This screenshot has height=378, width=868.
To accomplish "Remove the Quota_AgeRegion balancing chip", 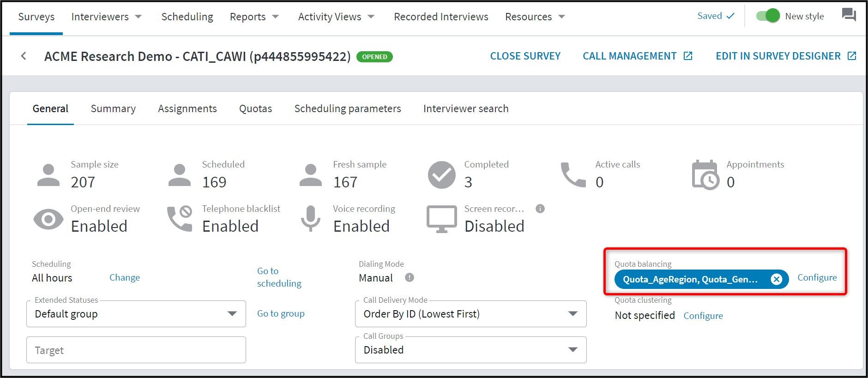I will pos(777,279).
